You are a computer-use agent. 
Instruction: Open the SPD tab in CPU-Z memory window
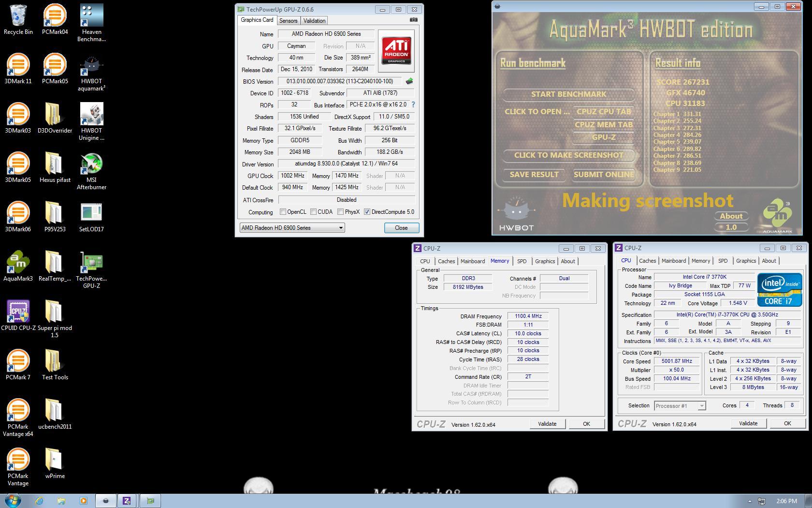[x=522, y=261]
